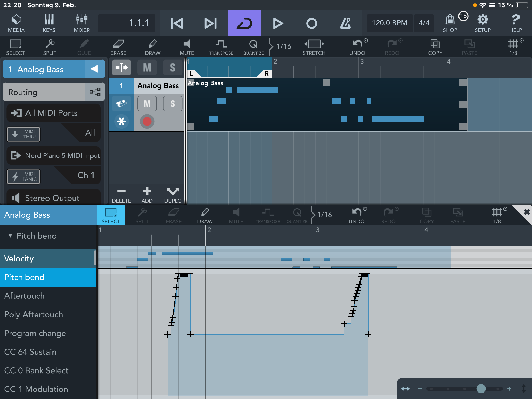This screenshot has height=399, width=532.
Task: Expand the Routing section
Action: click(54, 92)
